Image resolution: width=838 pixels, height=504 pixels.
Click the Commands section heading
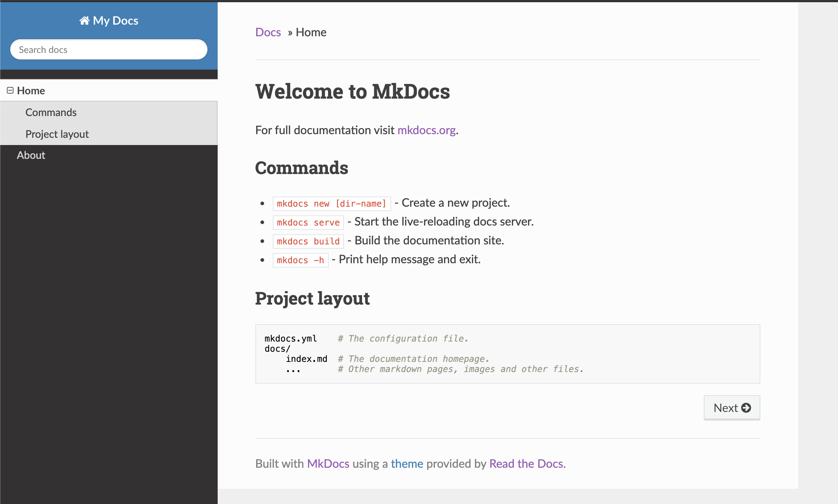click(x=301, y=168)
